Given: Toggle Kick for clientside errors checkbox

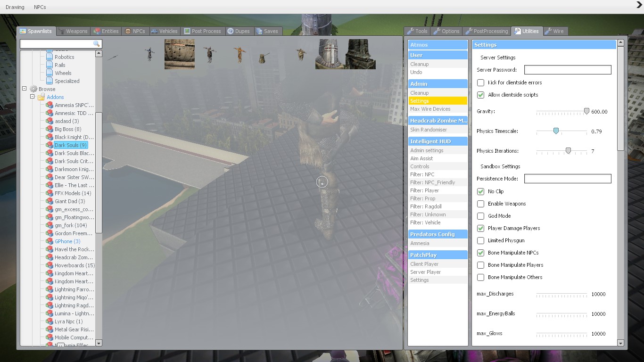Looking at the screenshot, I should (x=480, y=82).
